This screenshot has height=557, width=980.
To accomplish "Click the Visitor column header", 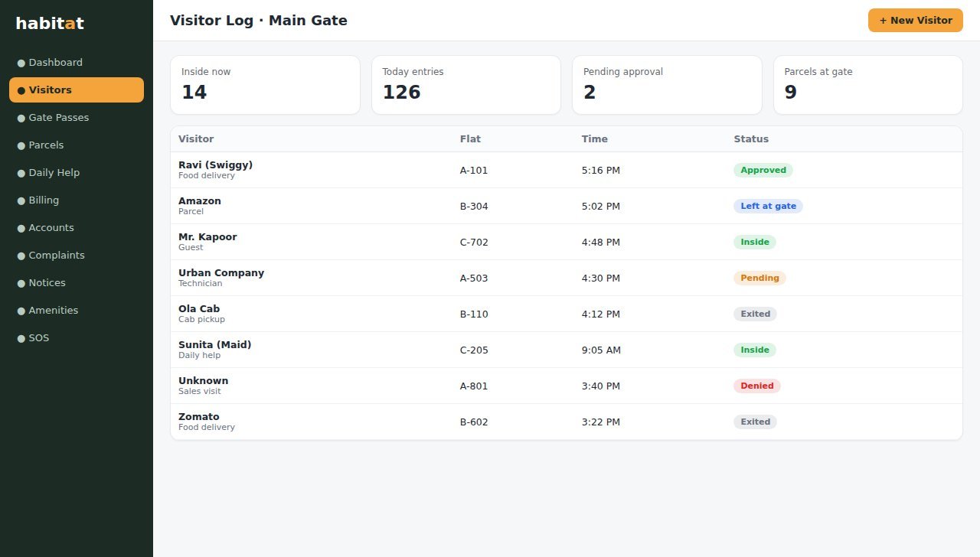I will point(196,139).
